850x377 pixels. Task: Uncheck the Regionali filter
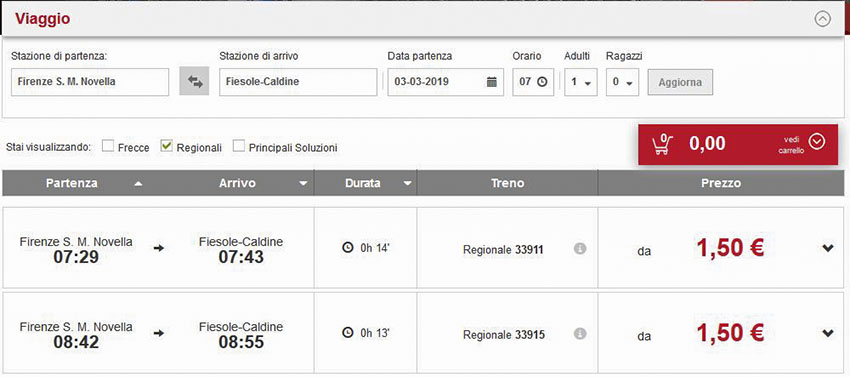click(166, 146)
